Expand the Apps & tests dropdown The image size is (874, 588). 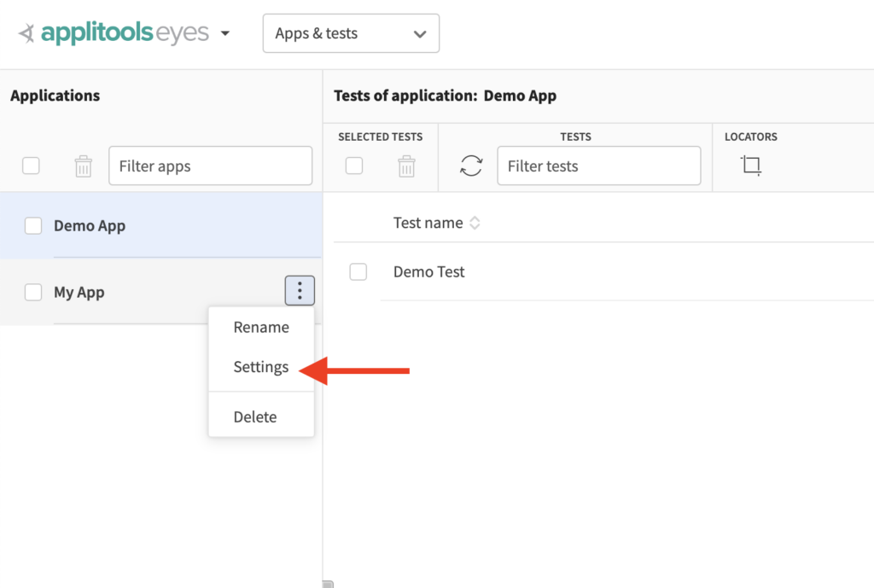coord(351,34)
